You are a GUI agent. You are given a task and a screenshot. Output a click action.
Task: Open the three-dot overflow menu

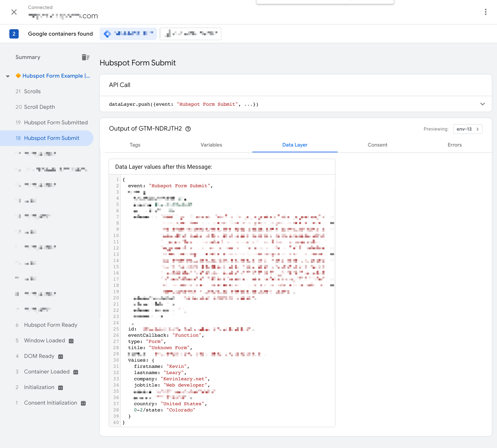click(486, 12)
